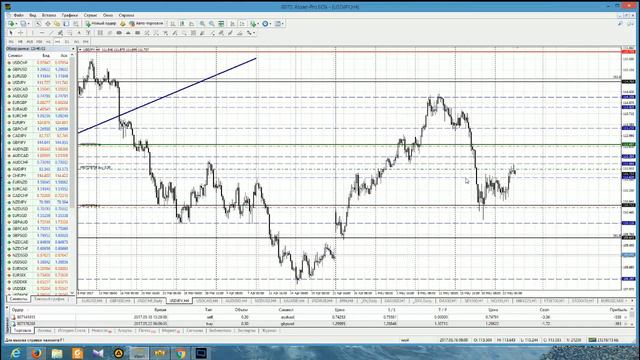Open the Indicators list icon

pyautogui.click(x=253, y=24)
